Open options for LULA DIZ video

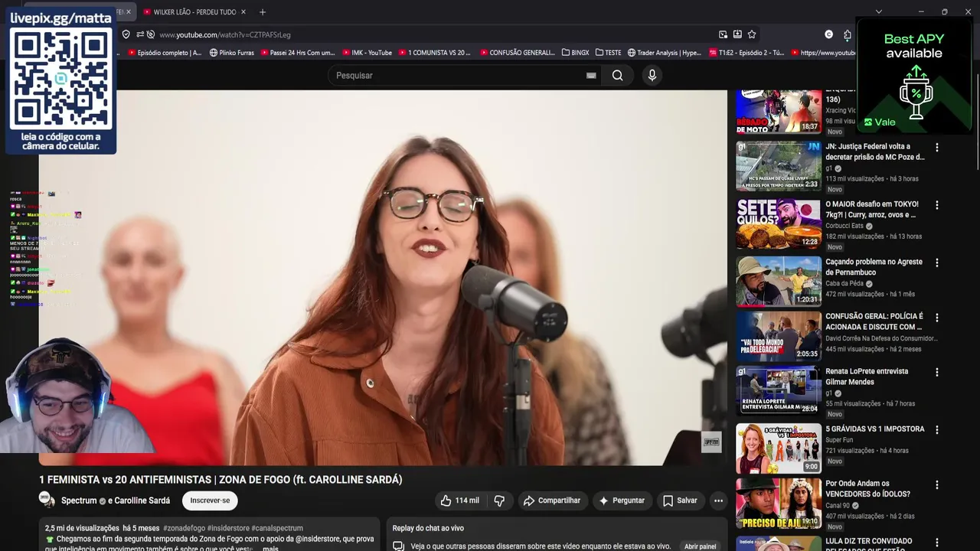[x=936, y=542]
